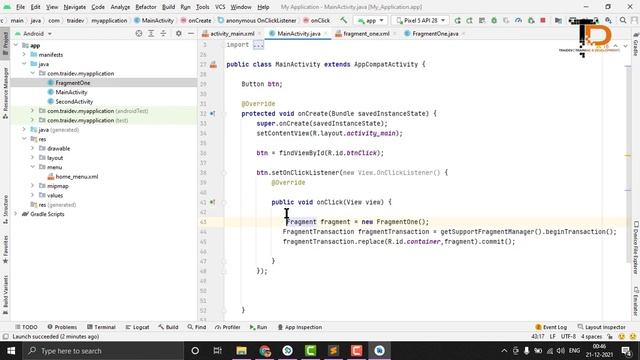This screenshot has width=640, height=360.
Task: Click UTF-8 encoding in status bar
Action: 568,337
